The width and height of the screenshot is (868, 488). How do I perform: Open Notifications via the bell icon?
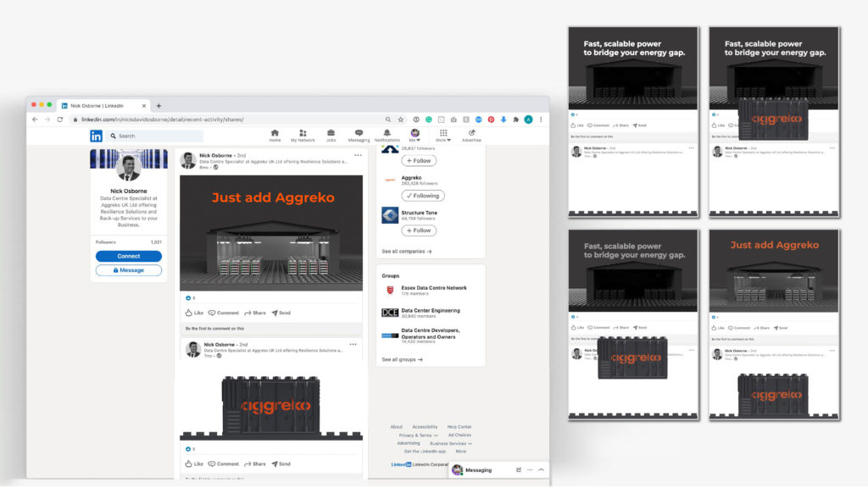(387, 136)
